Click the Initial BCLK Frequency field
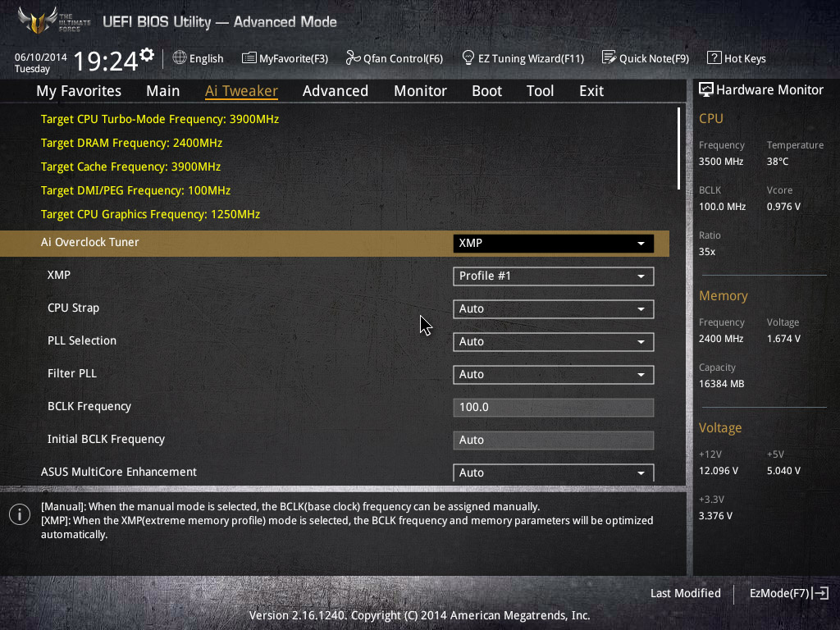This screenshot has width=840, height=630. pos(554,440)
